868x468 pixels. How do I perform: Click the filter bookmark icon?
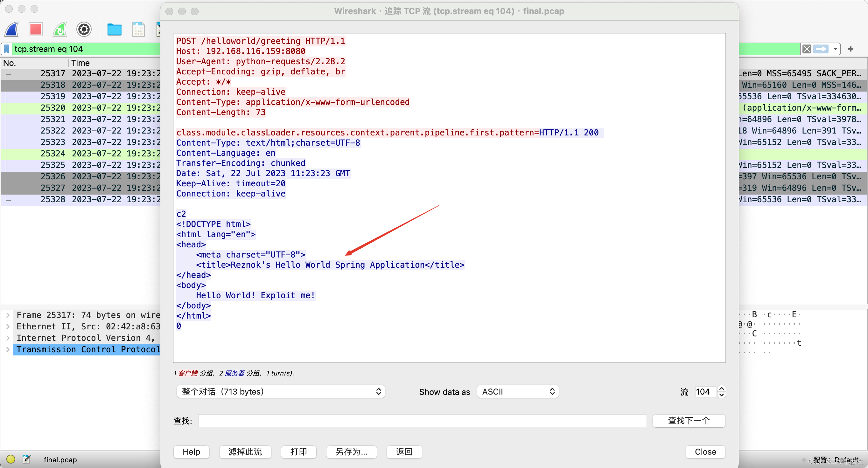click(x=6, y=49)
